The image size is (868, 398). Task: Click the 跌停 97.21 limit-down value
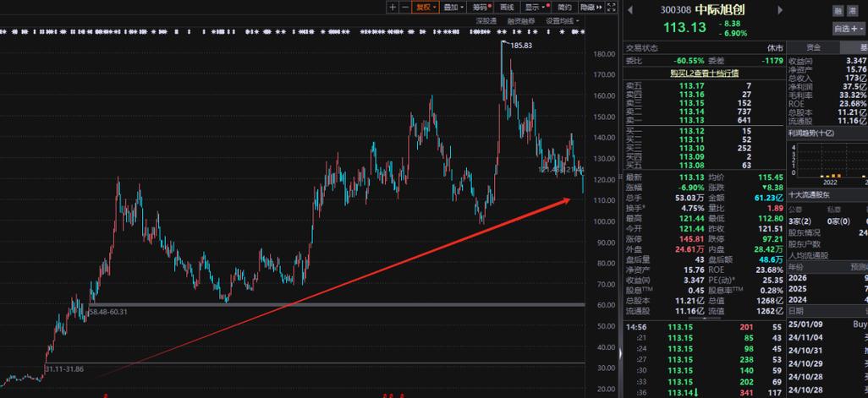pyautogui.click(x=773, y=239)
